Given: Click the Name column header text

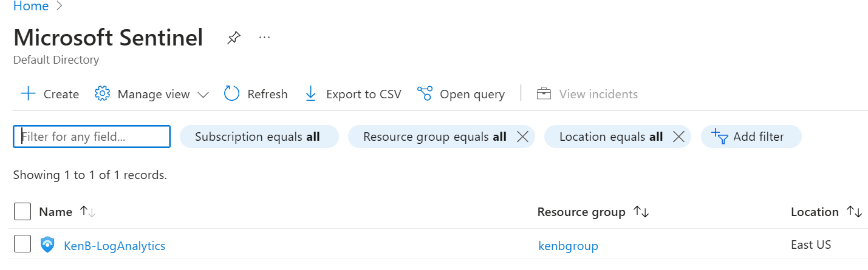Looking at the screenshot, I should [55, 212].
